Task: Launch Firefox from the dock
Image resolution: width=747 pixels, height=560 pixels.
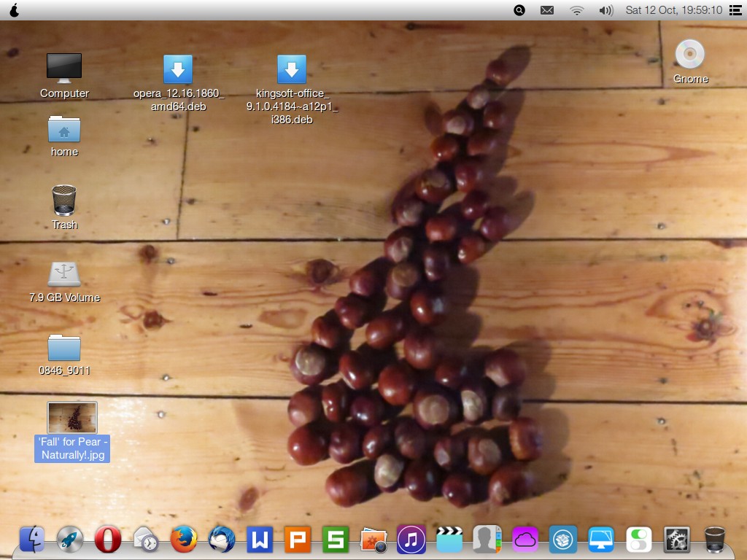Action: 184,540
